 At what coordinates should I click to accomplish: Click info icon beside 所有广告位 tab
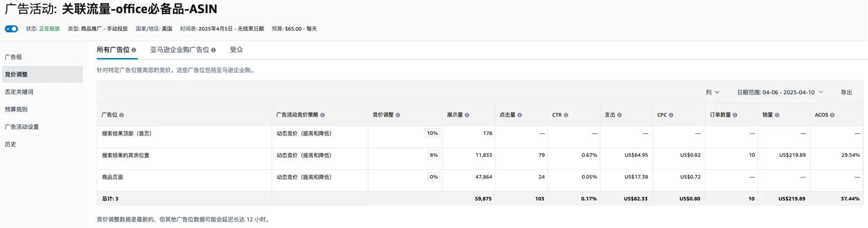point(134,50)
